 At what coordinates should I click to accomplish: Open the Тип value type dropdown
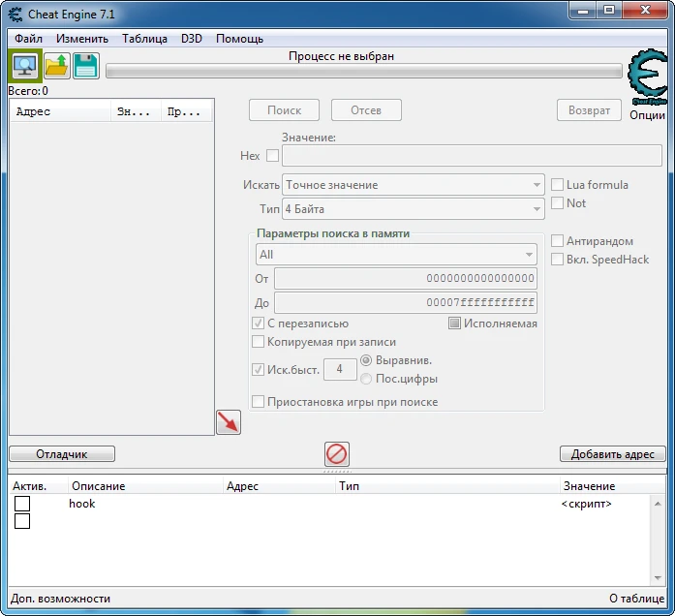click(414, 209)
